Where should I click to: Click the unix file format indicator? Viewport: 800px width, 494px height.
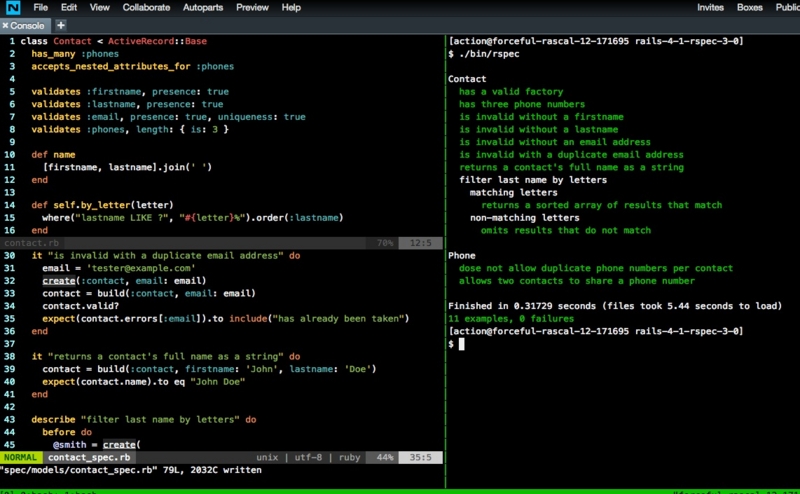click(x=267, y=457)
